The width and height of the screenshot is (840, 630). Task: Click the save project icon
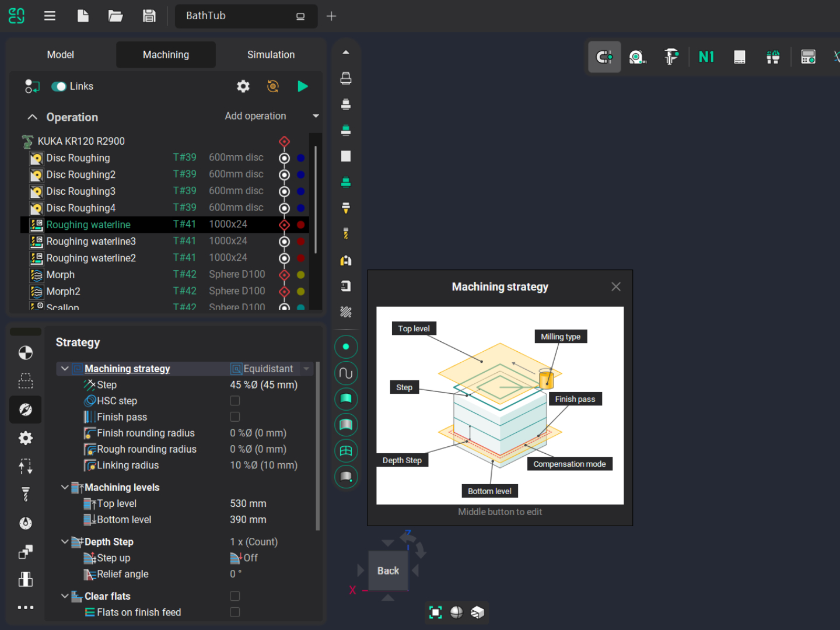pyautogui.click(x=149, y=16)
